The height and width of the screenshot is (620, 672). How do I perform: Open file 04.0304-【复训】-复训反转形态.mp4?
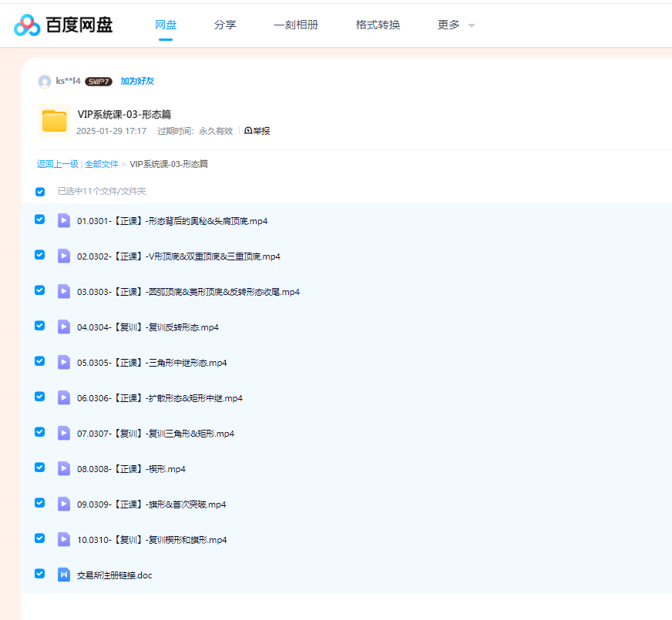tap(148, 327)
